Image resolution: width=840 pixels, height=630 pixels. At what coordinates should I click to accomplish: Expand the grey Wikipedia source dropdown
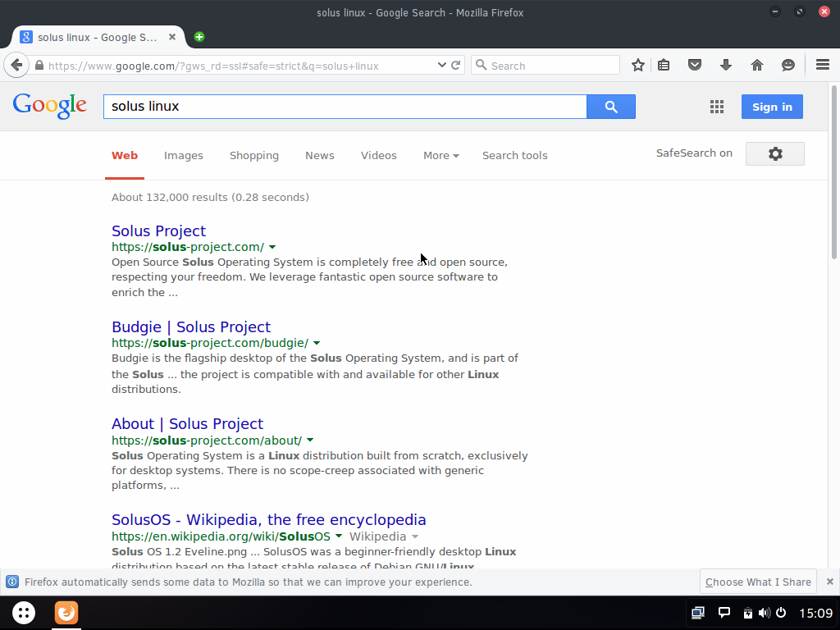pyautogui.click(x=415, y=536)
